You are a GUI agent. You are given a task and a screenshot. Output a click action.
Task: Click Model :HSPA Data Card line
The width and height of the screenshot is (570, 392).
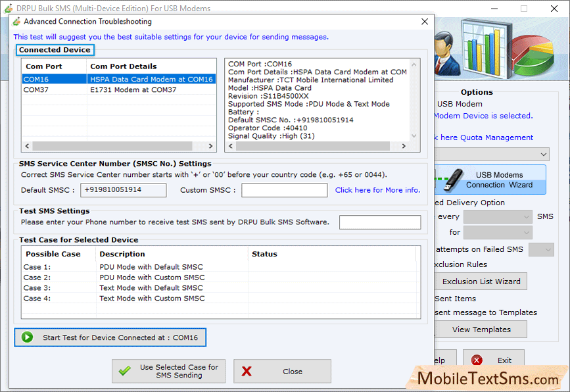pyautogui.click(x=270, y=88)
